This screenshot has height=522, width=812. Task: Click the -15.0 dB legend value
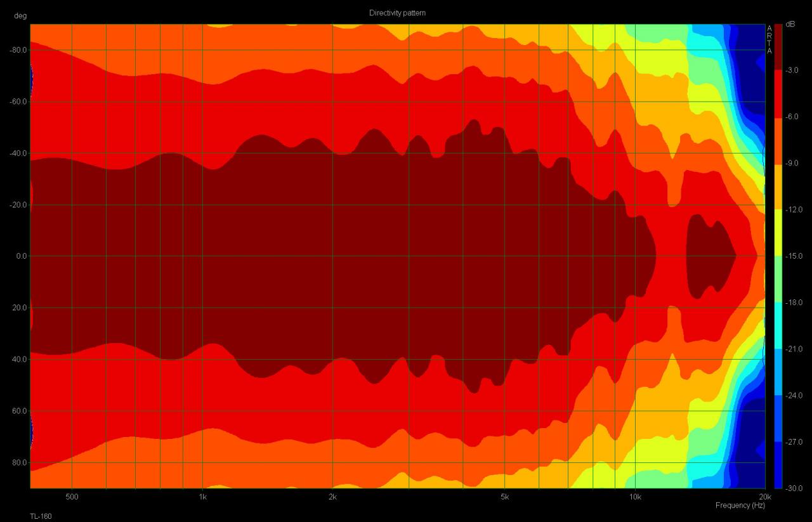click(796, 256)
